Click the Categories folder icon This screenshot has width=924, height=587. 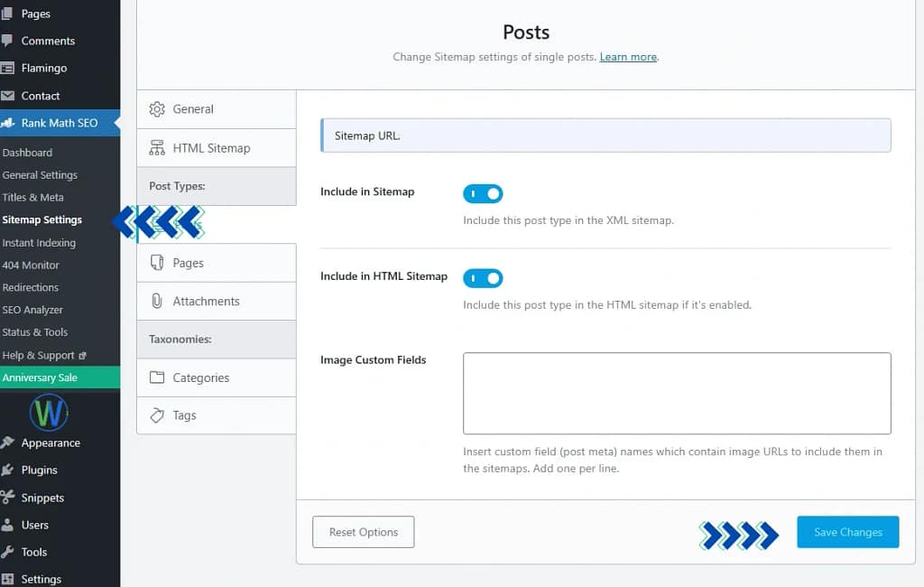coord(157,377)
